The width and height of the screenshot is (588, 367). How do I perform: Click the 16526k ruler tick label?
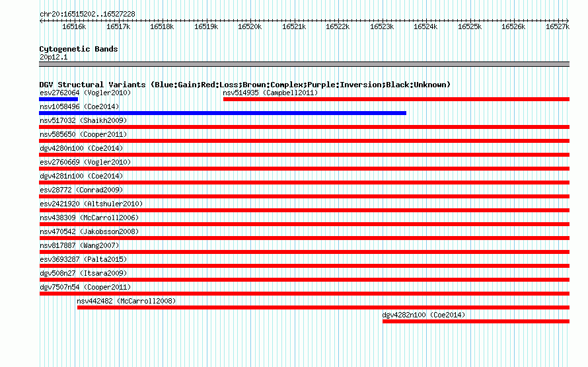513,26
